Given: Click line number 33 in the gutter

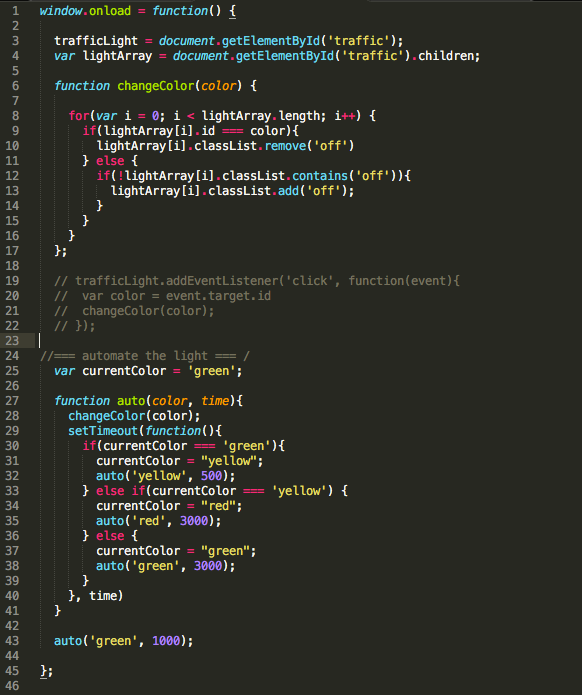Looking at the screenshot, I should tap(12, 491).
